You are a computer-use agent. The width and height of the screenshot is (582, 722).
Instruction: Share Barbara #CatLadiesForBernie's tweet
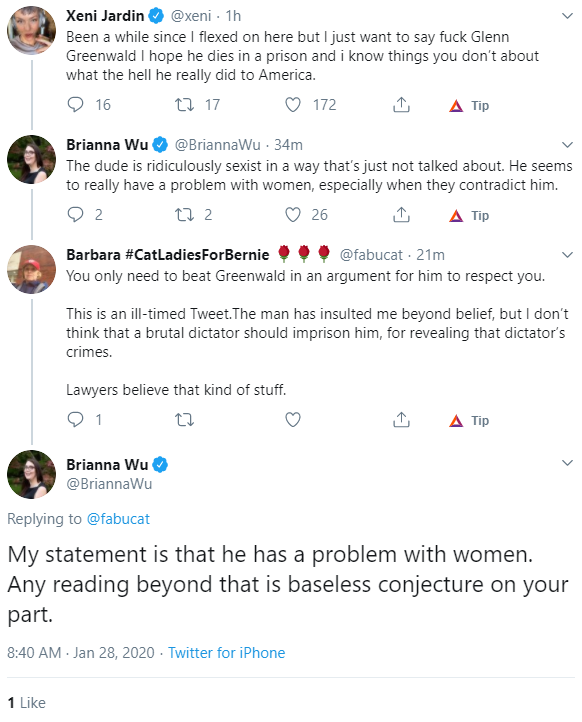401,419
